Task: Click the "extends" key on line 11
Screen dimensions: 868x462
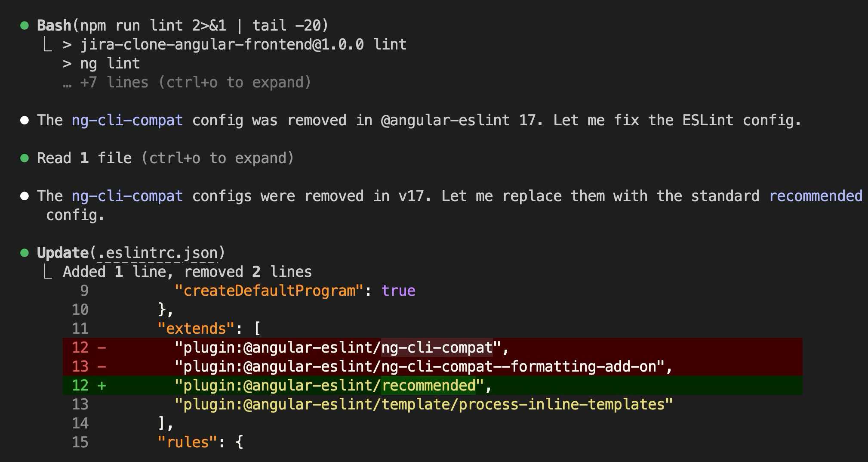Action: [196, 329]
